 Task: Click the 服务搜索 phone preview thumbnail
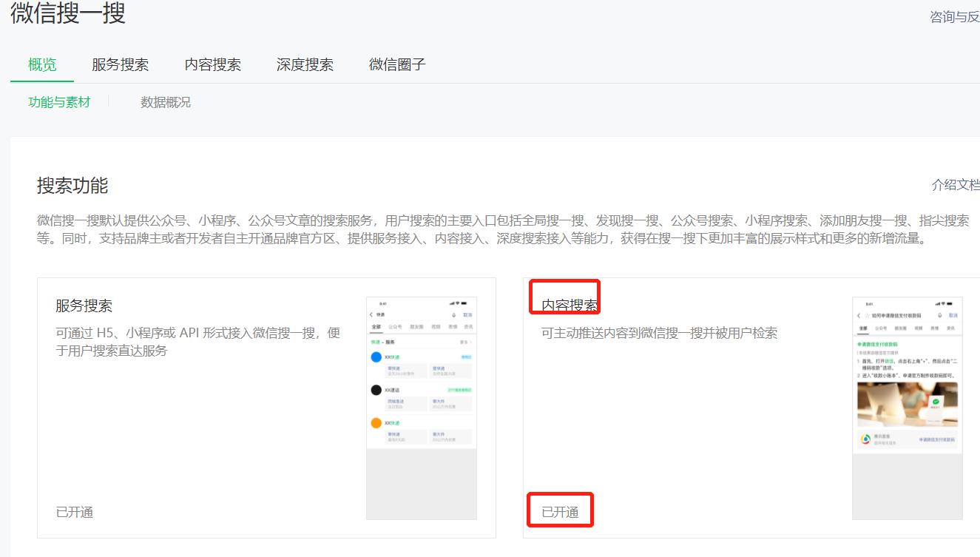click(422, 408)
